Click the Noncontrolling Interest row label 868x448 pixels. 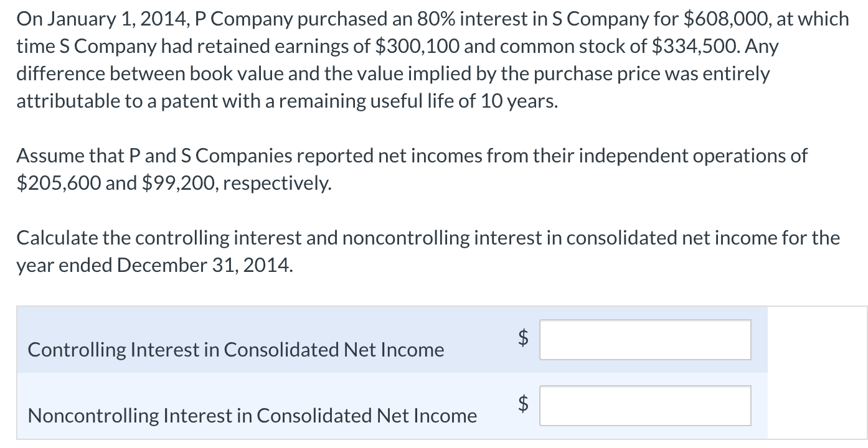251,415
